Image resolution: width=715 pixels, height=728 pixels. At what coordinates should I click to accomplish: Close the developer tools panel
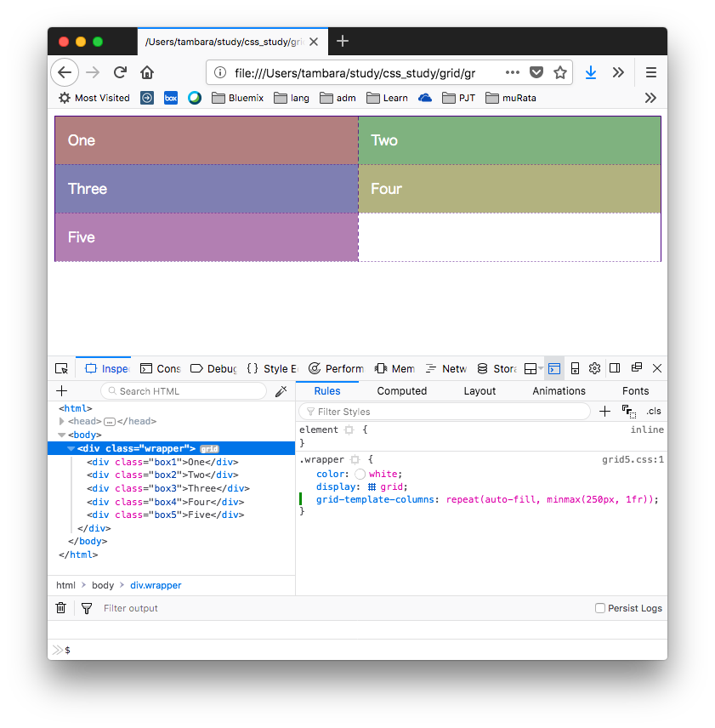(x=657, y=368)
